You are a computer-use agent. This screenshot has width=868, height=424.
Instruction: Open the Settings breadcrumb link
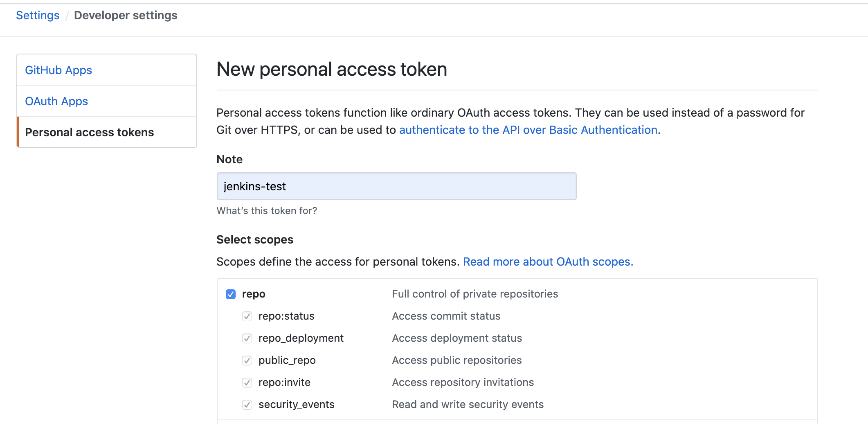point(38,16)
